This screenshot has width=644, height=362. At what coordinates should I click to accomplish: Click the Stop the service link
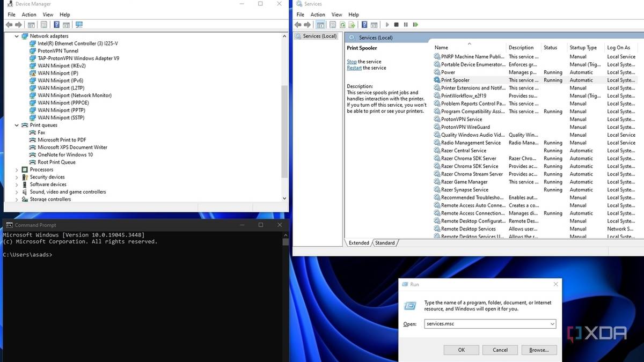pyautogui.click(x=352, y=62)
